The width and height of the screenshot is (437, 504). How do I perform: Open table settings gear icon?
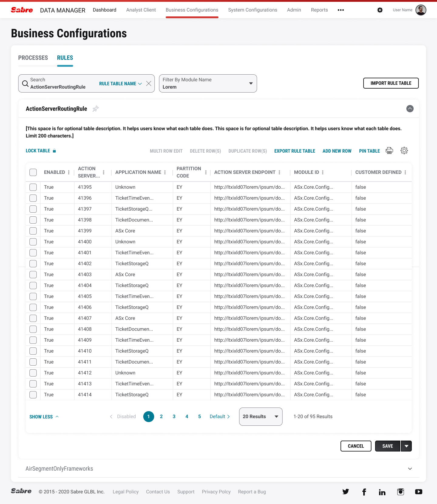(404, 151)
